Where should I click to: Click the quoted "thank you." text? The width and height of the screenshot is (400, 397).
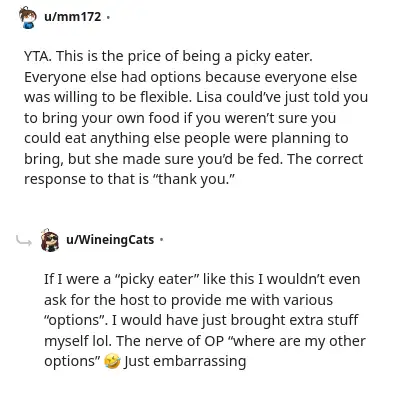[x=194, y=179]
